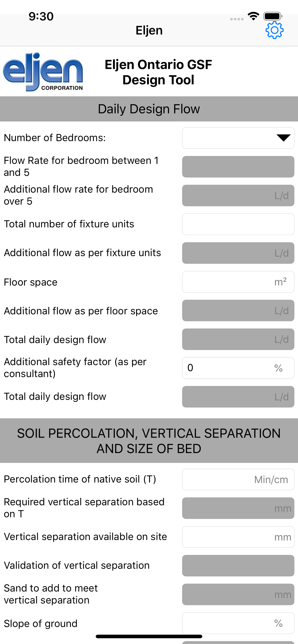Select the Total number of fixture units field

[x=238, y=224]
